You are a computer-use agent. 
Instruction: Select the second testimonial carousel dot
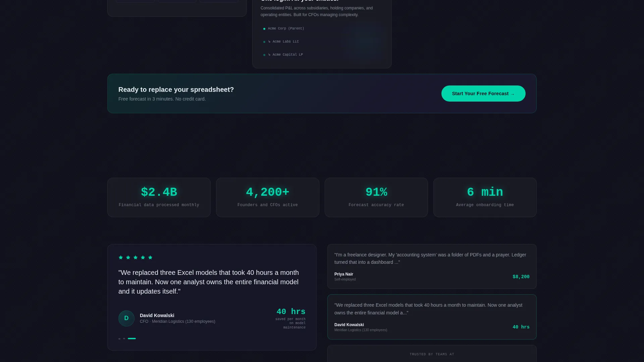click(124, 339)
